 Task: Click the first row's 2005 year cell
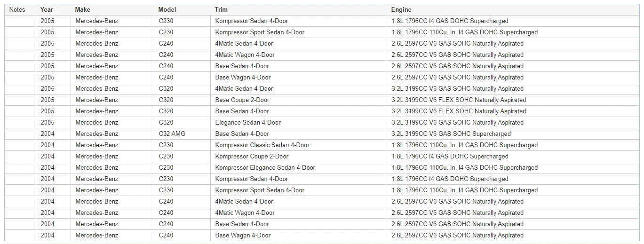[53, 21]
